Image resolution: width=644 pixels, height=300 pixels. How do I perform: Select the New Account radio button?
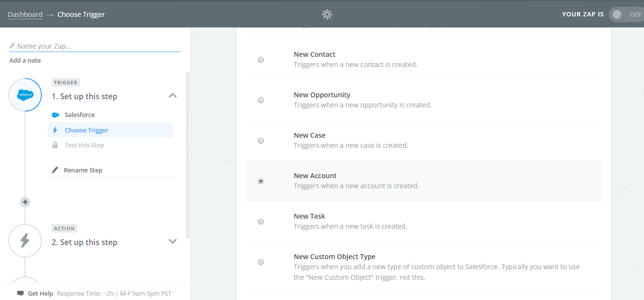pyautogui.click(x=261, y=181)
